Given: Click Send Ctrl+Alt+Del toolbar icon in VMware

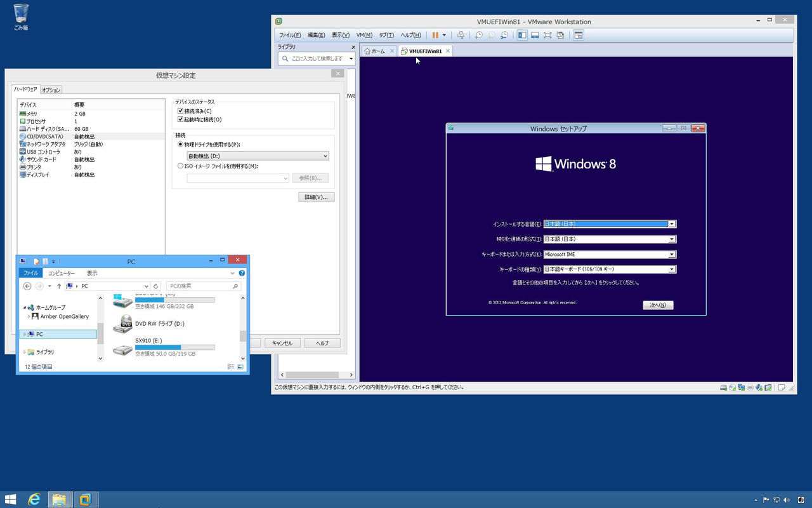Looking at the screenshot, I should point(461,35).
